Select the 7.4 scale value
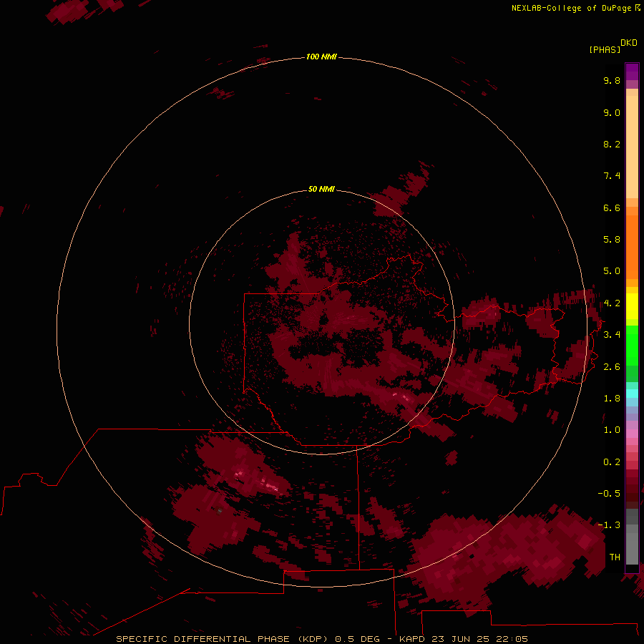644x644 pixels. tap(612, 176)
